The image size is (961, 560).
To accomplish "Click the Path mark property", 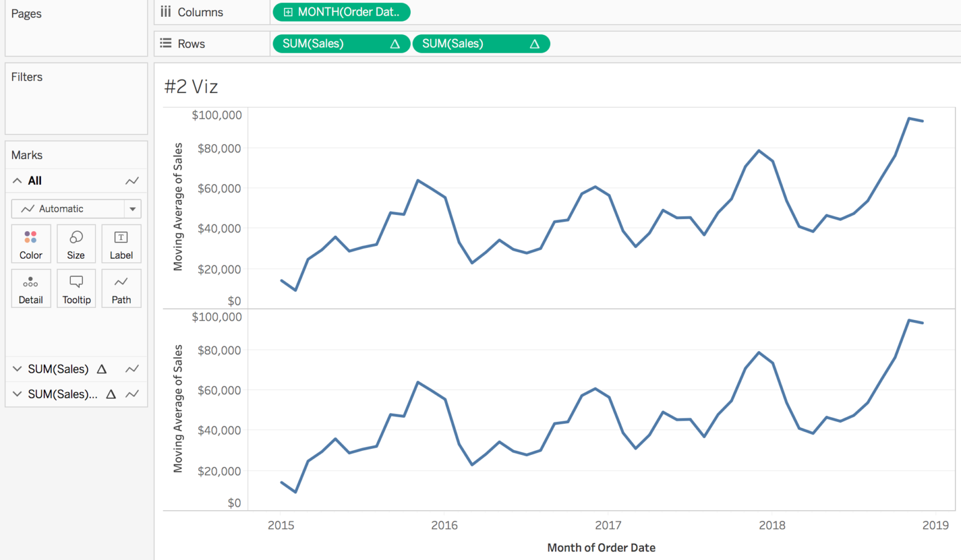I will 121,289.
